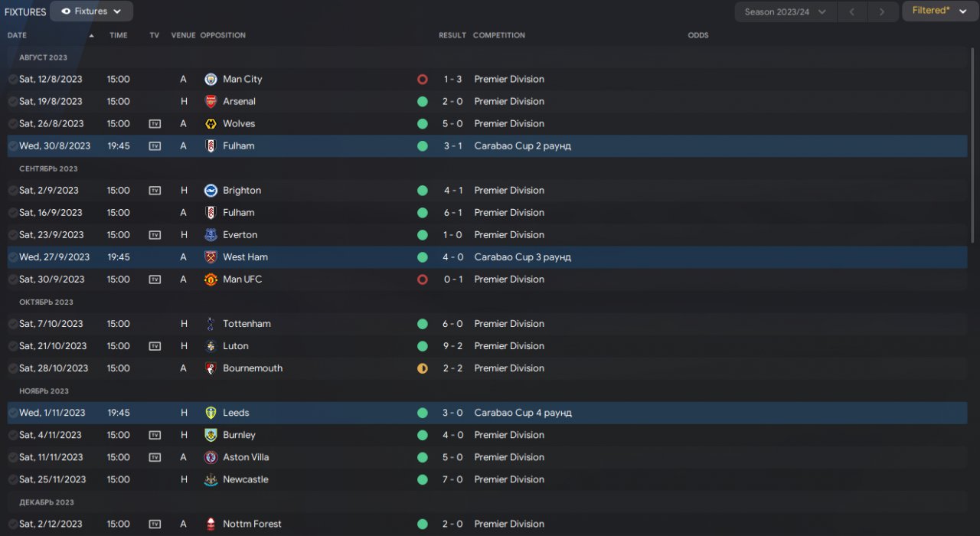Click the Arsenal club badge
Viewport: 980px width, 536px height.
pos(211,101)
